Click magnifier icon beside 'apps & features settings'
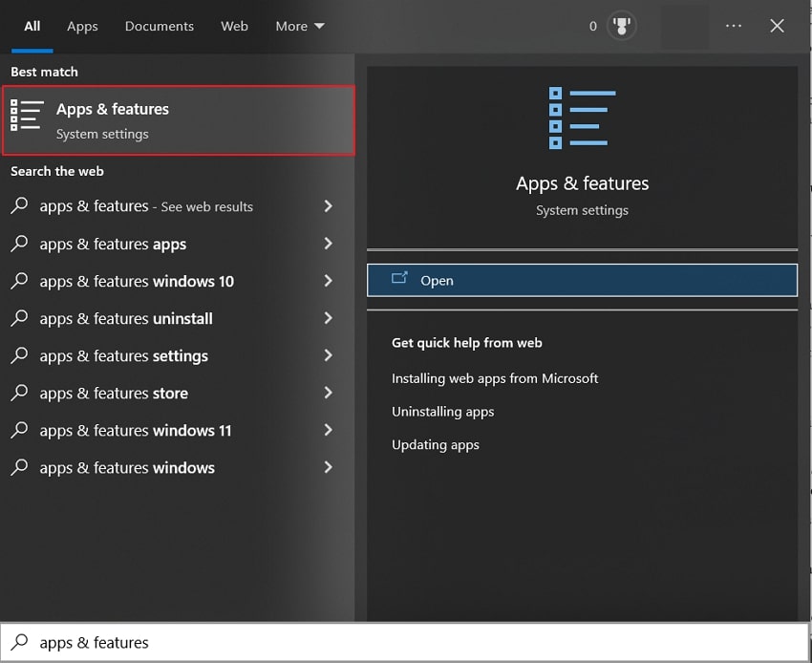 19,354
